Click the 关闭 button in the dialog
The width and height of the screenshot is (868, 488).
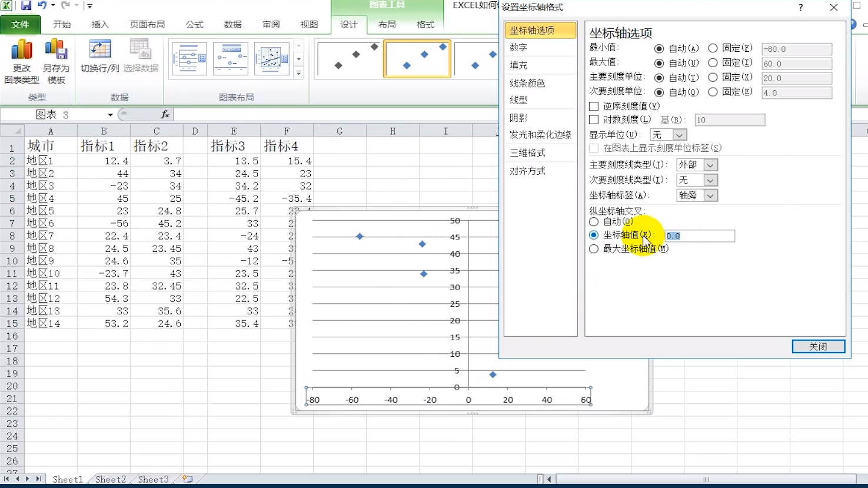819,346
